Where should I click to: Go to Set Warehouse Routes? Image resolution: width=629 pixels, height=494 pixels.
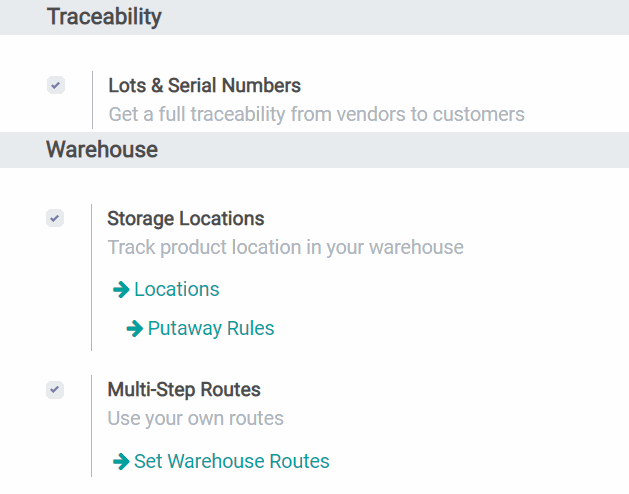click(231, 462)
